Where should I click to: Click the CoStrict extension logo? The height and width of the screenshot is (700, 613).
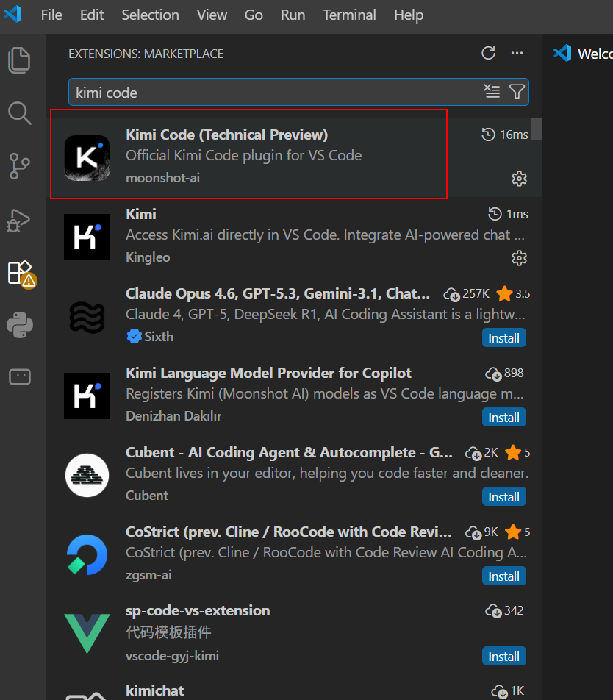(x=87, y=555)
